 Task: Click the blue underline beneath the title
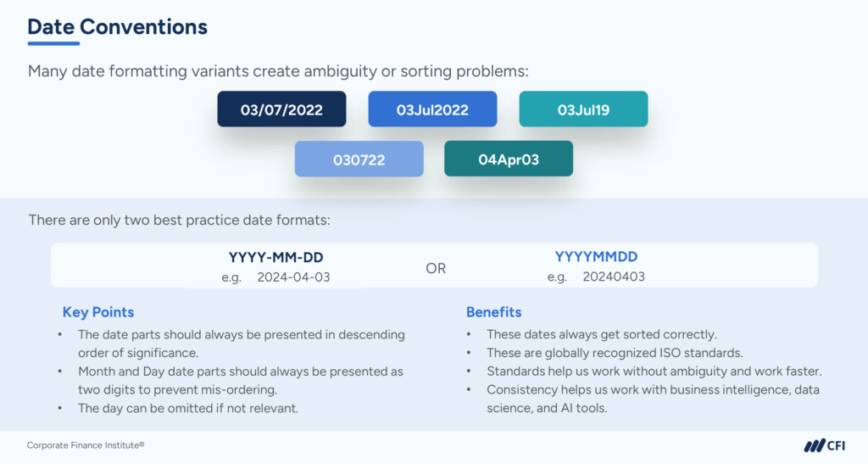53,43
